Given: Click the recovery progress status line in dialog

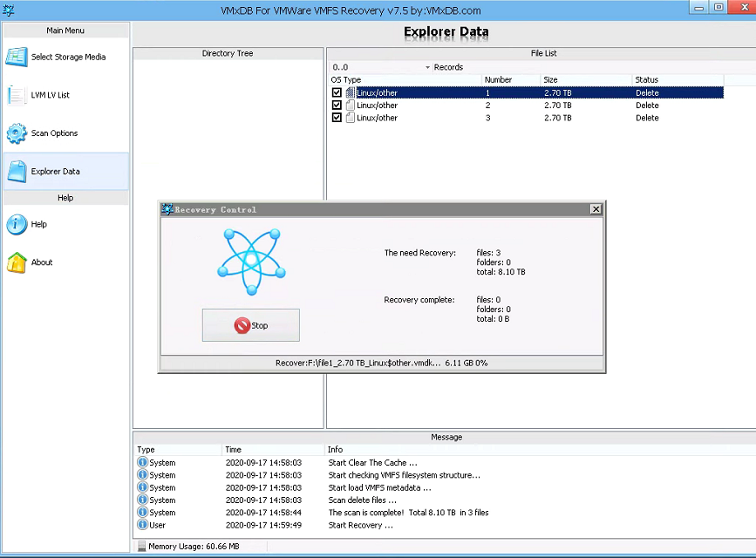Looking at the screenshot, I should [x=381, y=363].
